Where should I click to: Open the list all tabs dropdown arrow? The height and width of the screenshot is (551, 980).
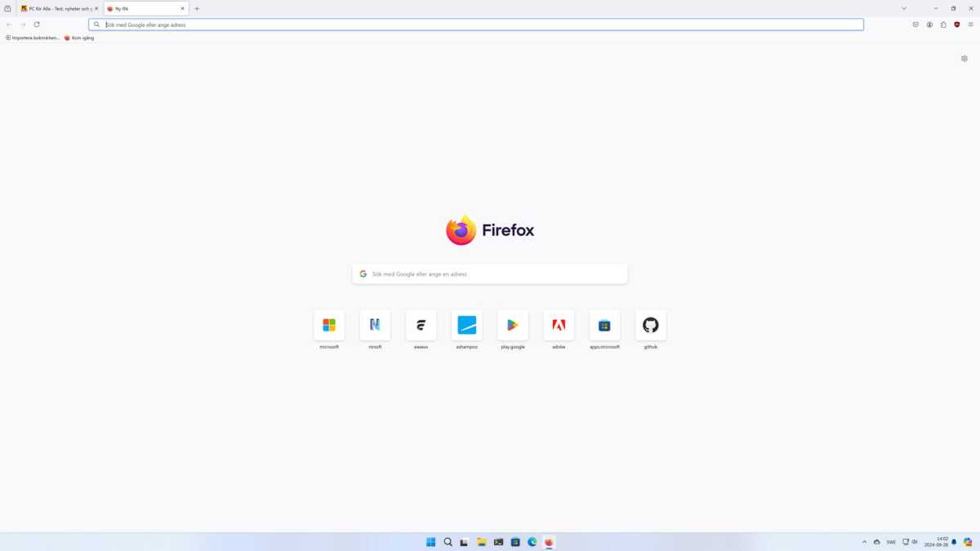click(903, 8)
